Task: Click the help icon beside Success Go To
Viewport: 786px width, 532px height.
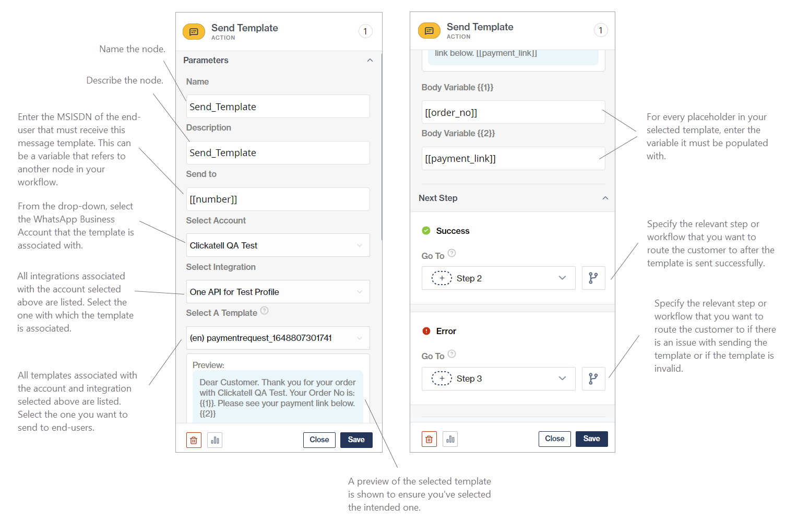Action: coord(452,253)
